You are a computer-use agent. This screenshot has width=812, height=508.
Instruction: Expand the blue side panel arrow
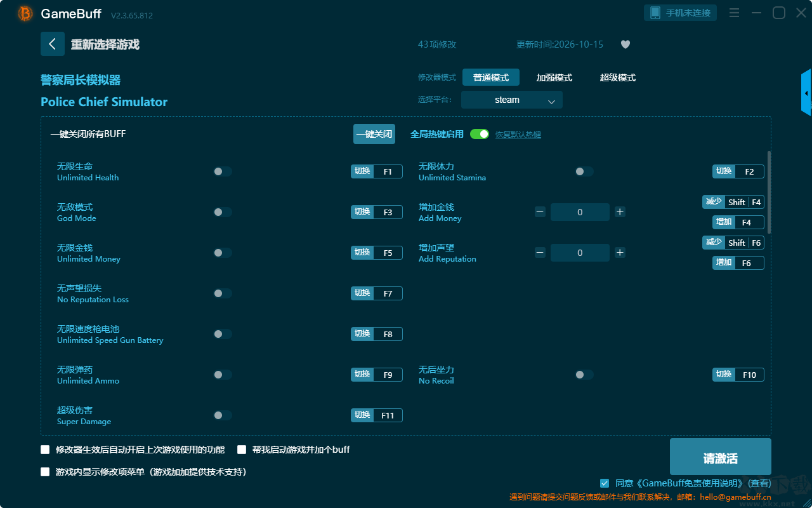(806, 93)
